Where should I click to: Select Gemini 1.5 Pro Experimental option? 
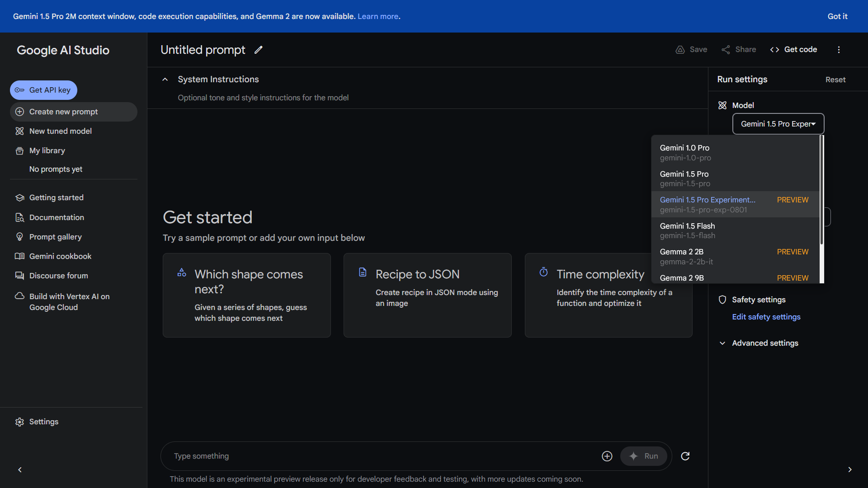[x=735, y=205]
